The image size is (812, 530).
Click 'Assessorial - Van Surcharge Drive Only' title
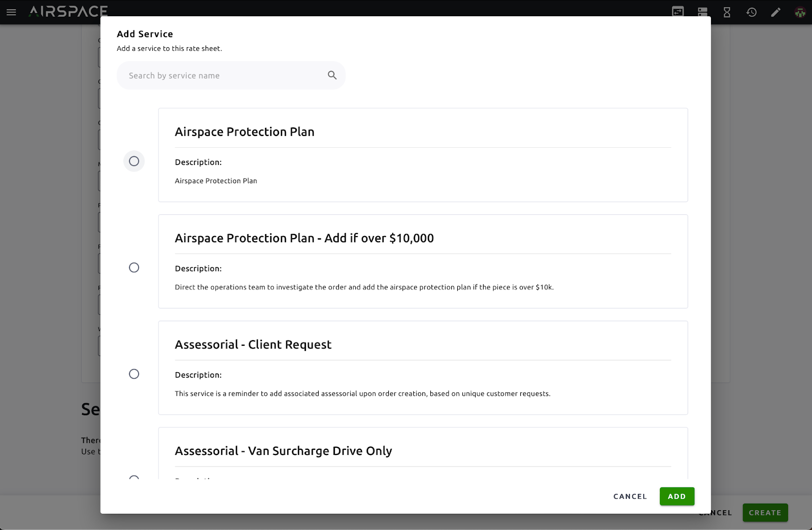284,451
